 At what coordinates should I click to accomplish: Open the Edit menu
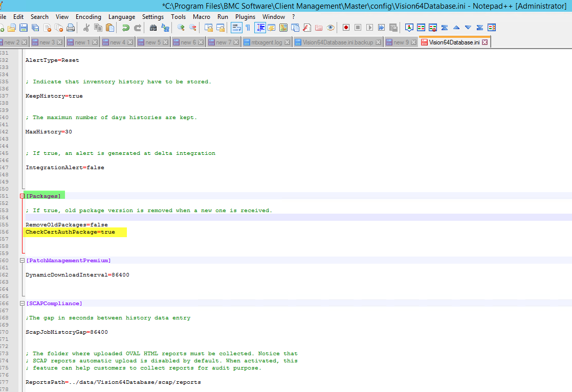pos(18,17)
